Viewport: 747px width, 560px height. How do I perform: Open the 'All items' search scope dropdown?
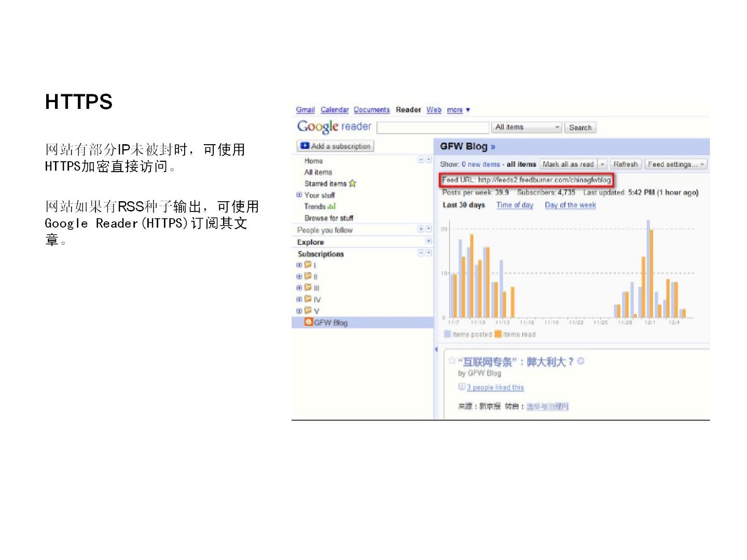(527, 128)
